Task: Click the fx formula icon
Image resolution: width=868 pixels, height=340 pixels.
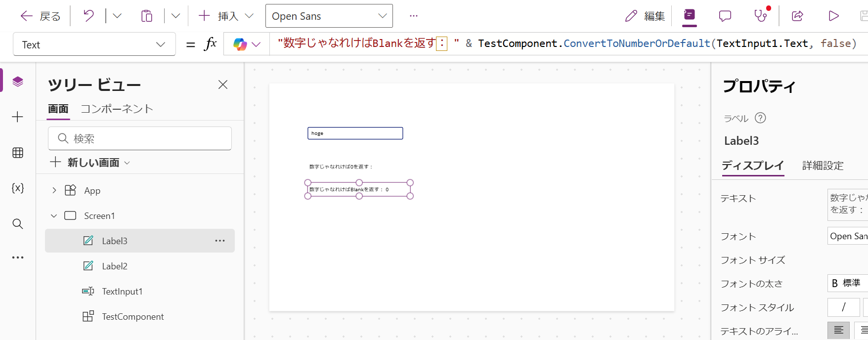Action: [x=210, y=44]
